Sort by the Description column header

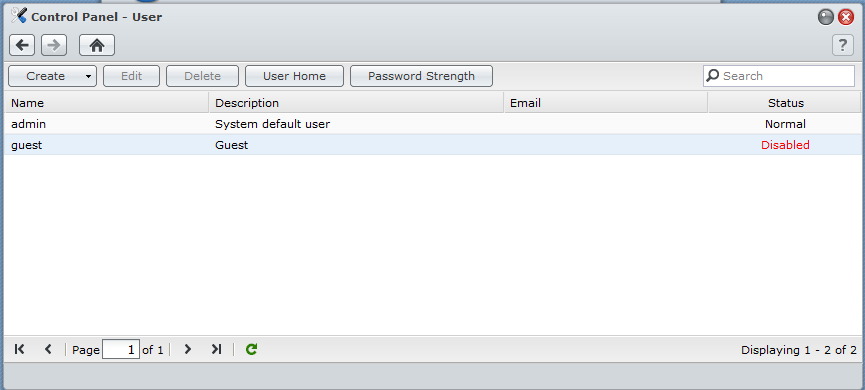[356, 103]
